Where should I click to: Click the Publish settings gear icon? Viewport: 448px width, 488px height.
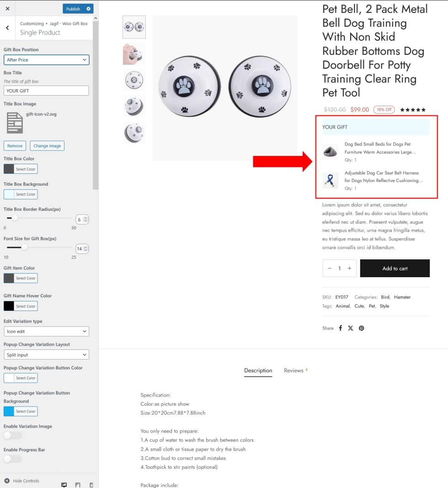[x=89, y=9]
